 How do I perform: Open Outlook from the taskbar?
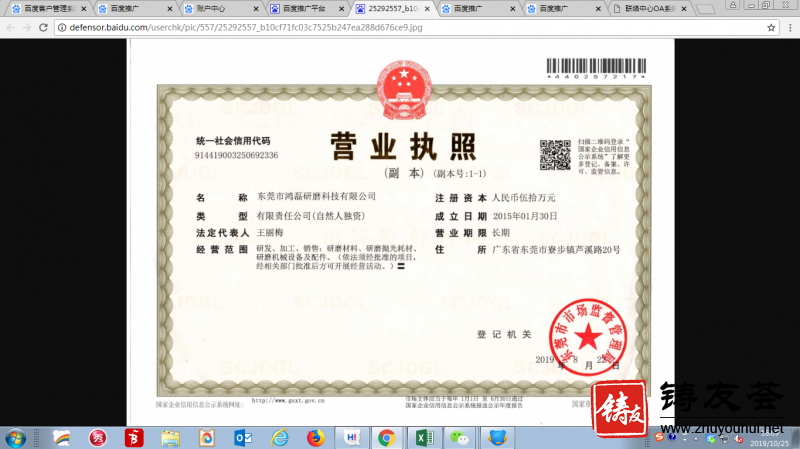click(x=243, y=438)
